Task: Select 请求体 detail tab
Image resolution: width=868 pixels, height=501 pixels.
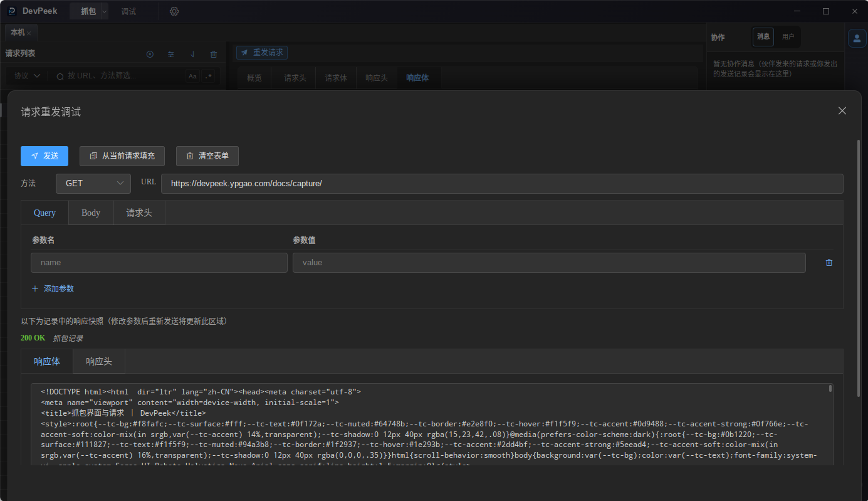Action: point(336,78)
